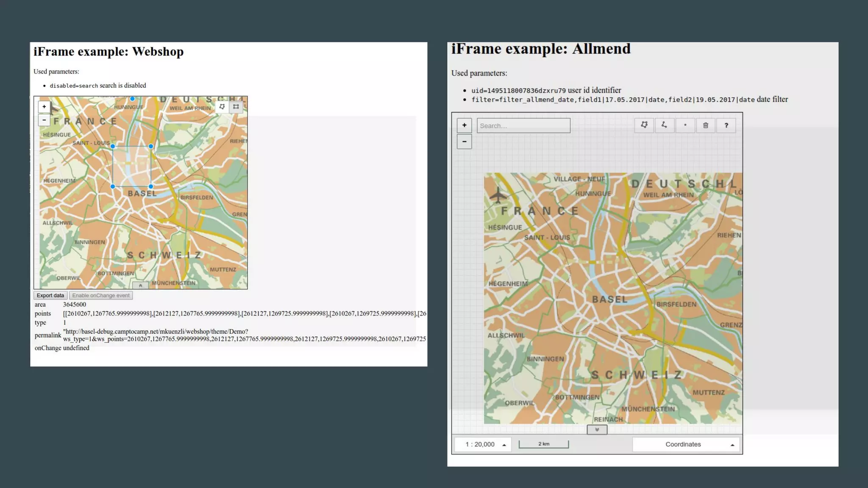868x488 pixels.
Task: Click the Export data button
Action: 50,296
